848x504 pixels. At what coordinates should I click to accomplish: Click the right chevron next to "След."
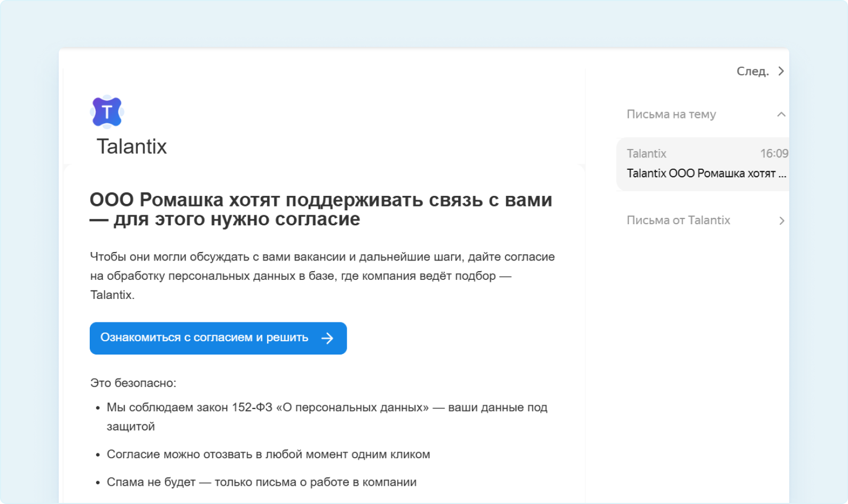pyautogui.click(x=781, y=71)
